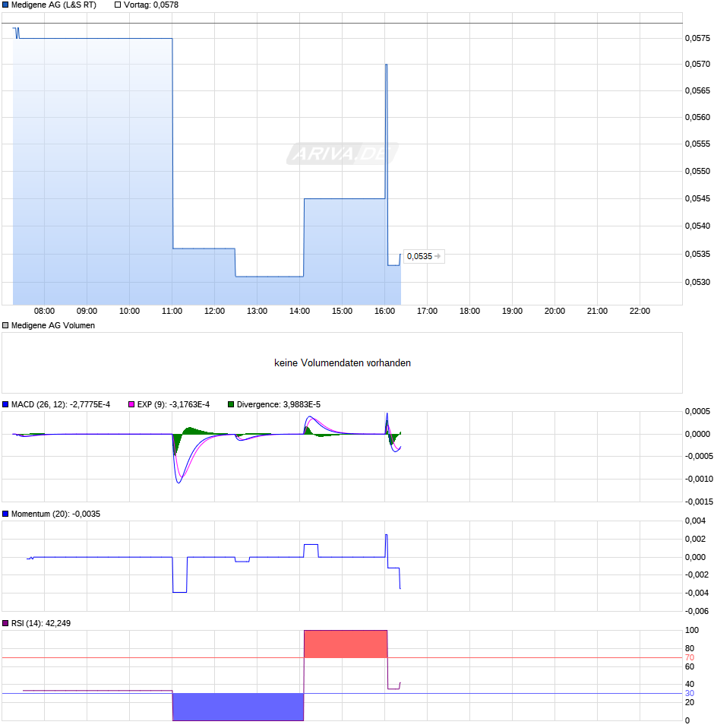The width and height of the screenshot is (714, 728).
Task: Click the 0,0005 MACD axis label
Action: tap(697, 411)
